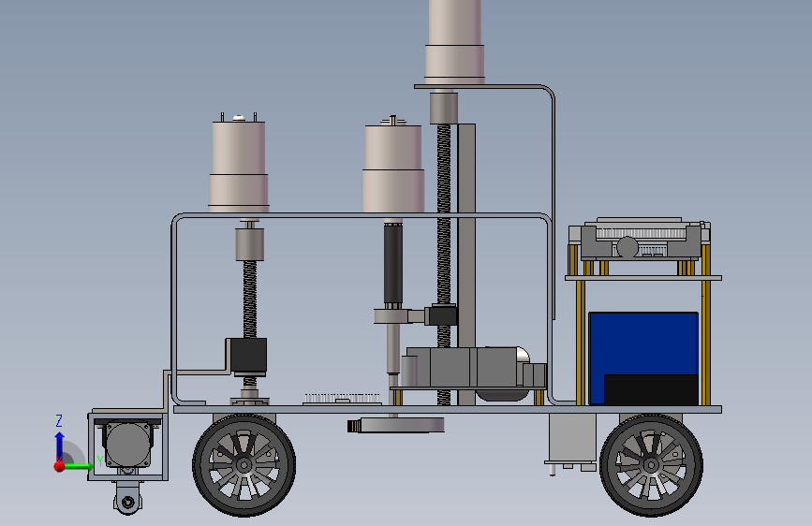The height and width of the screenshot is (526, 812).
Task: Select the long black cylinder under the middle motor
Action: pyautogui.click(x=393, y=264)
